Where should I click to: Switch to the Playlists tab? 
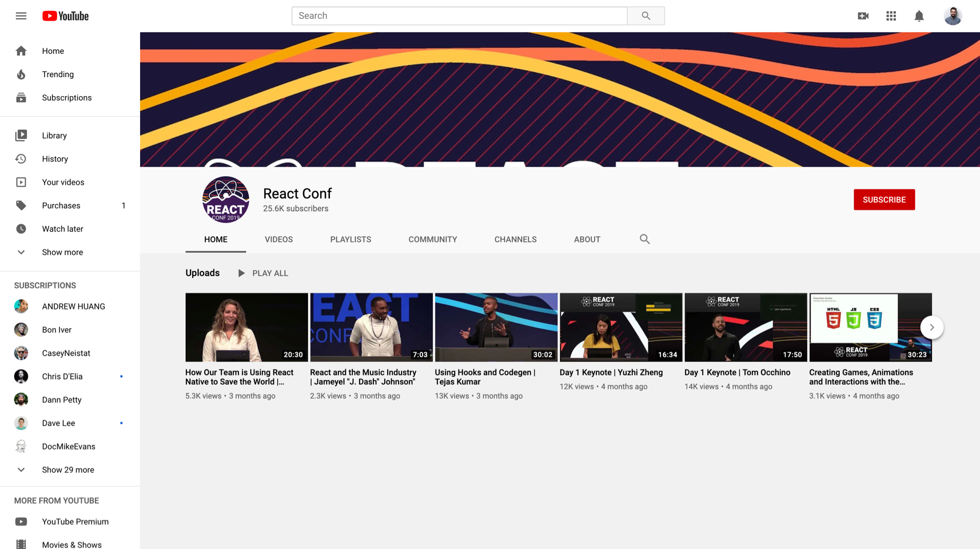click(350, 240)
